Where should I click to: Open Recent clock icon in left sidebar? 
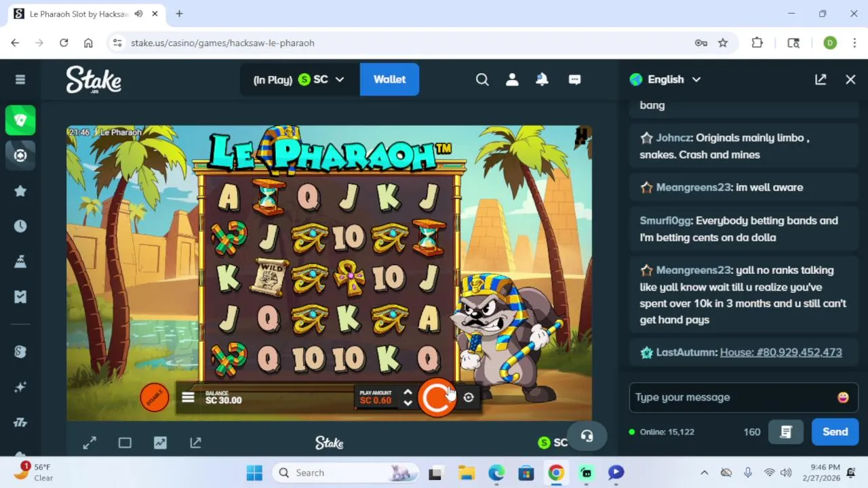(20, 226)
